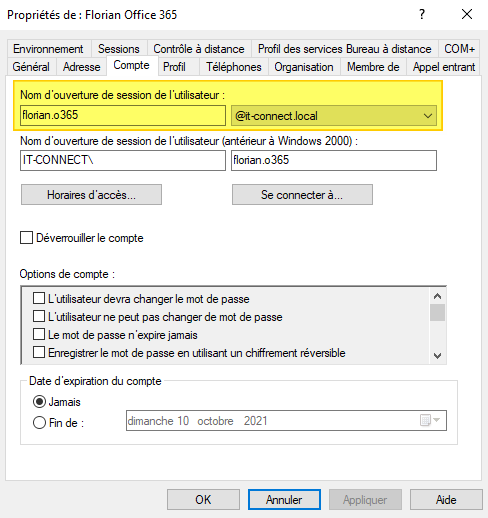Enable L'utilisateur devra changer le mot de passe
Image resolution: width=488 pixels, height=518 pixels.
(x=39, y=298)
